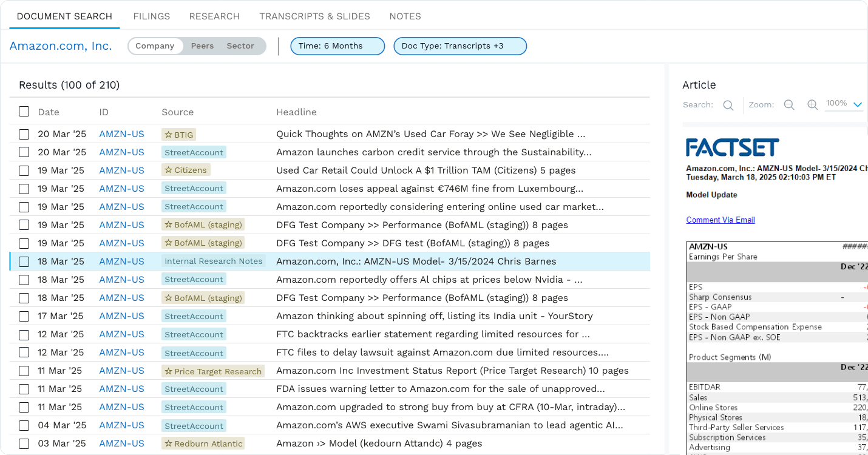This screenshot has height=455, width=868.
Task: Select the Amazon carbon credit service headline
Action: coord(435,152)
